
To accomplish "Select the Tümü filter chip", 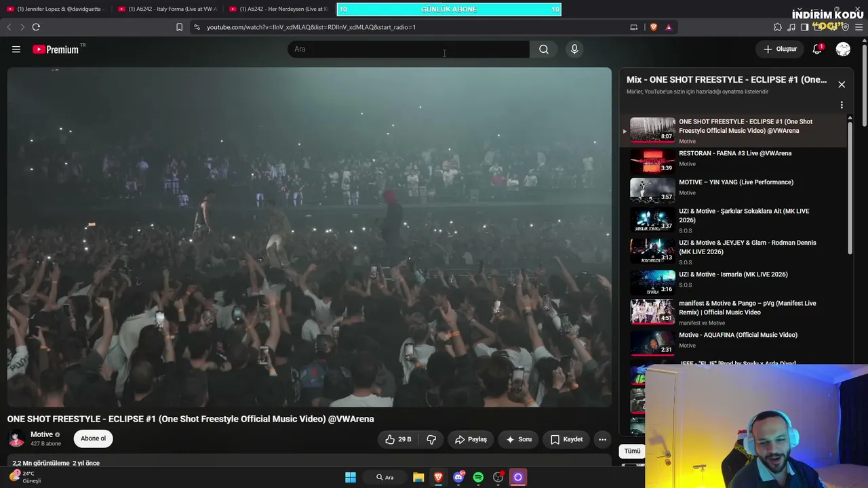I will coord(632,451).
